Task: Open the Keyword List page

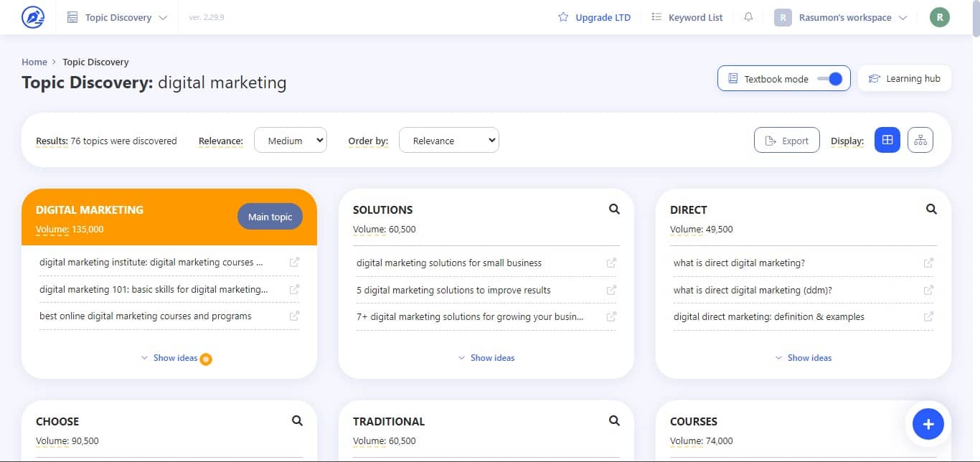Action: tap(687, 17)
